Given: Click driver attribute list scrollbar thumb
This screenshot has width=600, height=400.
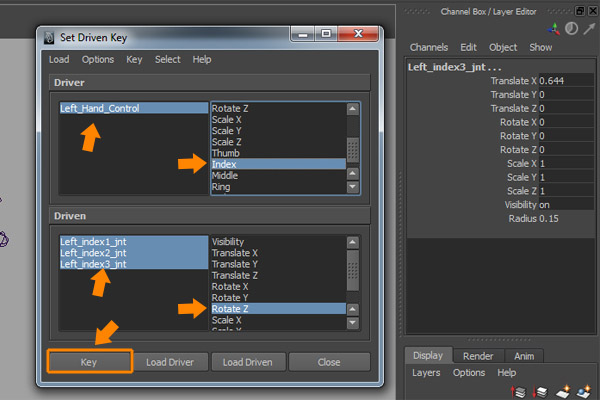Looking at the screenshot, I should pyautogui.click(x=352, y=150).
